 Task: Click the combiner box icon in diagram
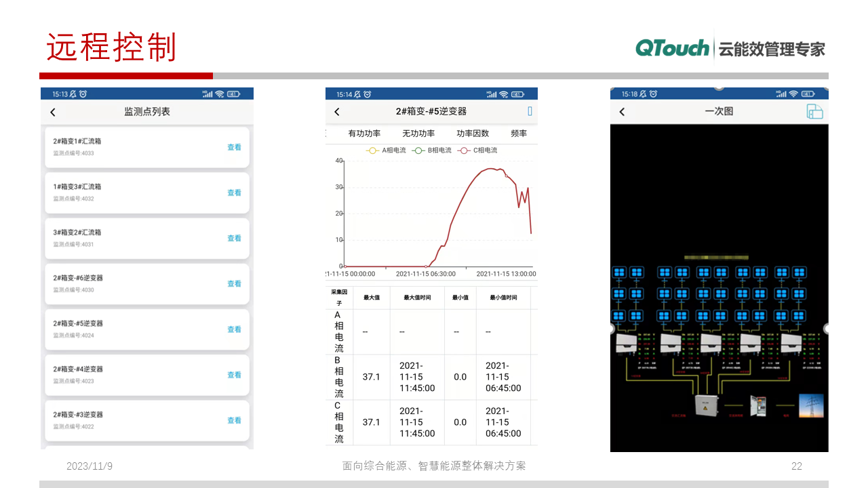point(706,404)
